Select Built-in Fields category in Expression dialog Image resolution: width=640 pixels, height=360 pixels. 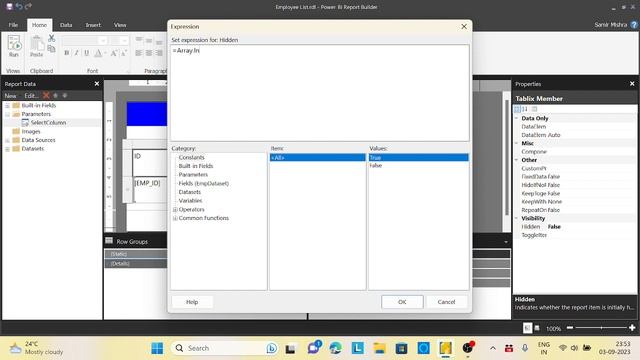[196, 166]
